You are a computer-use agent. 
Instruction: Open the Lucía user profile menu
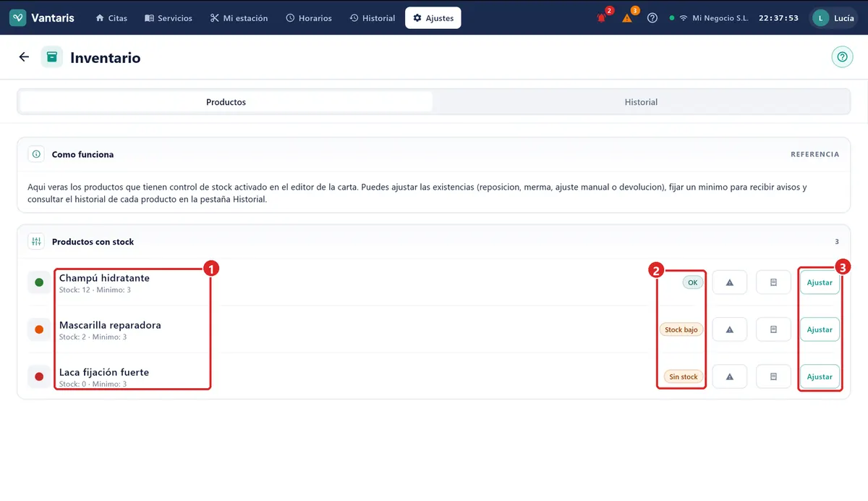(x=834, y=17)
